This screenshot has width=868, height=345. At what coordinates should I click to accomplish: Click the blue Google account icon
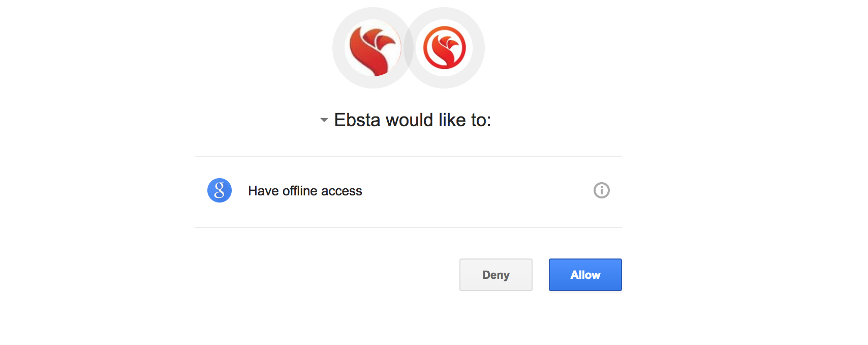pos(220,190)
